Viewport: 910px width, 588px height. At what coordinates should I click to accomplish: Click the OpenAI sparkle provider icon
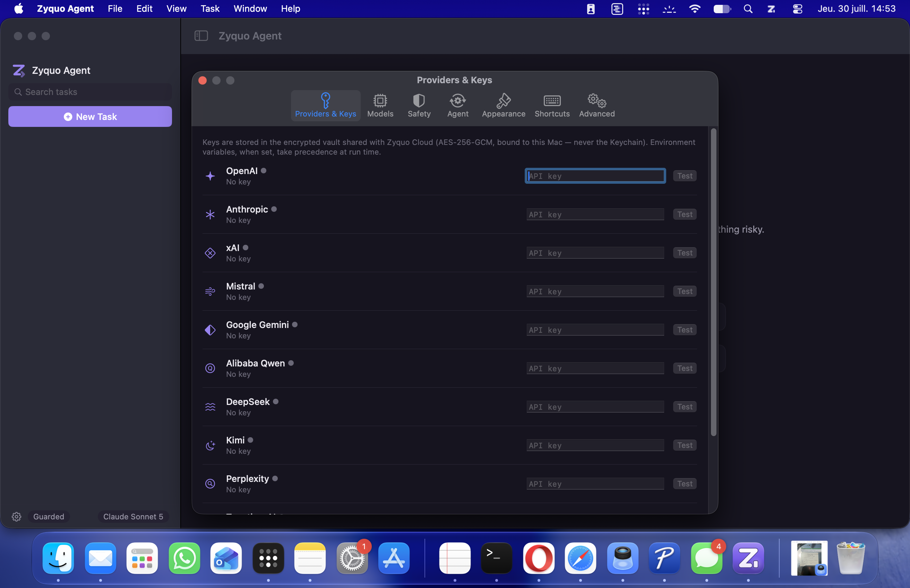coord(210,176)
